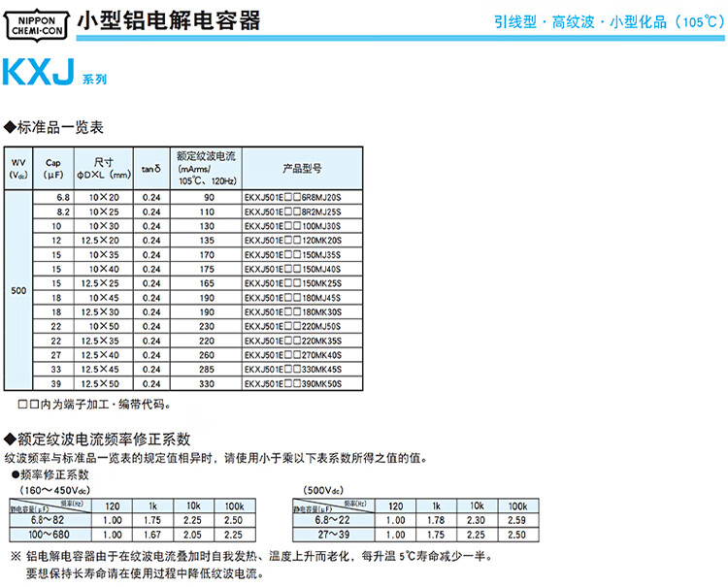
Task: Click the tanδ column header
Action: pos(150,168)
